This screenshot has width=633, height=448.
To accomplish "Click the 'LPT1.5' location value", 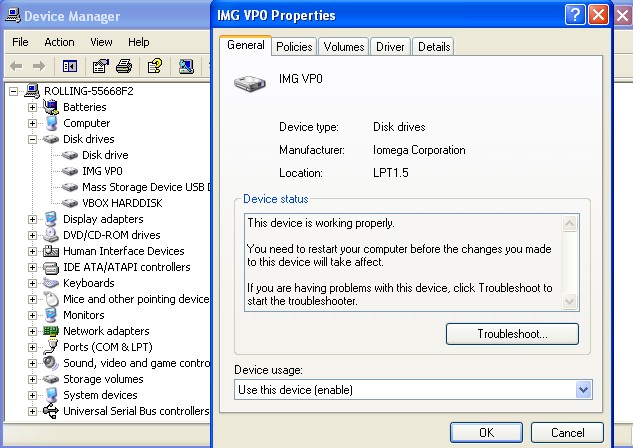I will click(391, 173).
